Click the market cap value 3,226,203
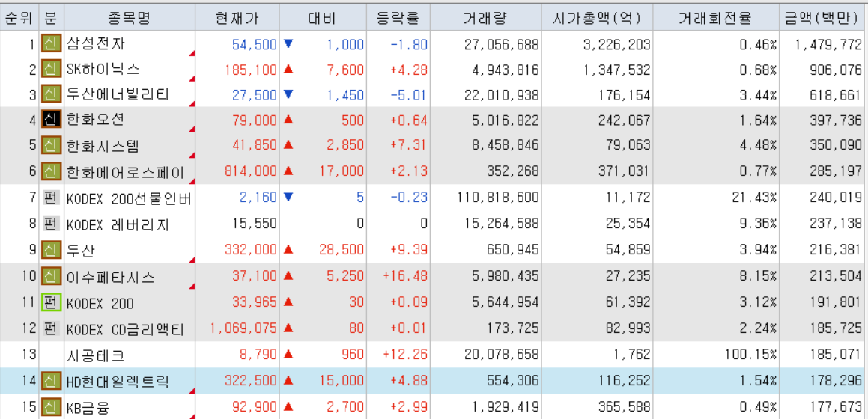 [x=617, y=44]
